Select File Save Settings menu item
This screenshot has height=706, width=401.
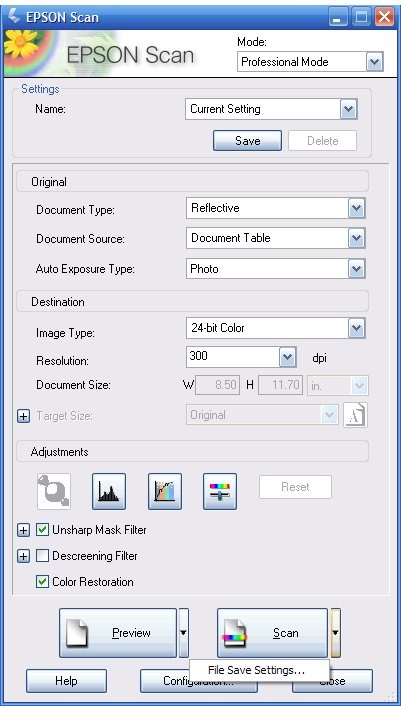[x=258, y=670]
